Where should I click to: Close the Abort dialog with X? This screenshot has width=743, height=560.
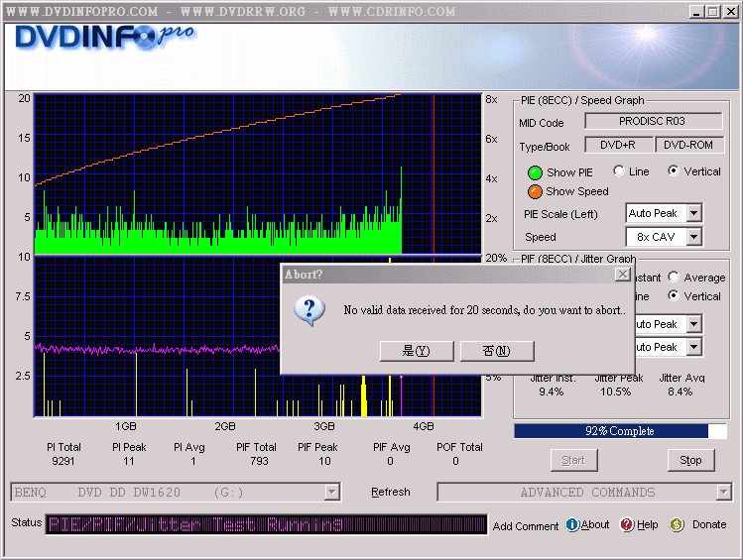click(622, 275)
